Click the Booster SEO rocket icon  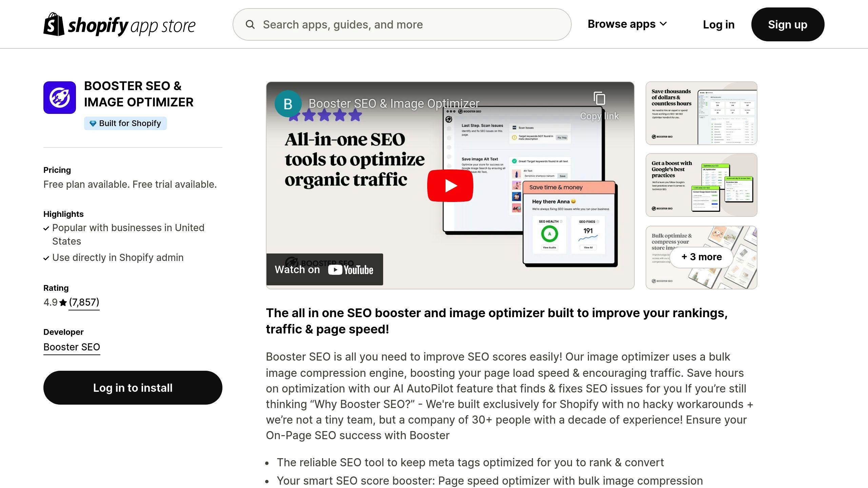(x=59, y=97)
